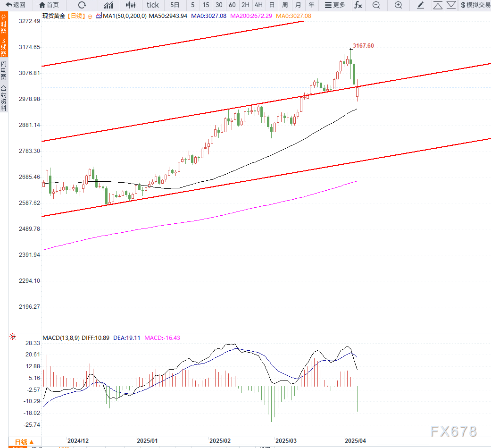Viewport: 491px width, 448px height.
Task: Click the down triangle icon in toolbar
Action: tap(451, 5)
